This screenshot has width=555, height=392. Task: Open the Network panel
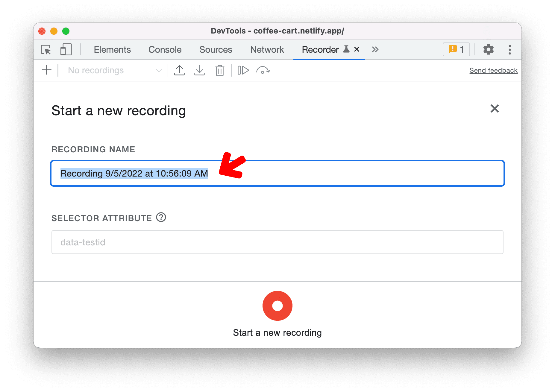tap(267, 50)
